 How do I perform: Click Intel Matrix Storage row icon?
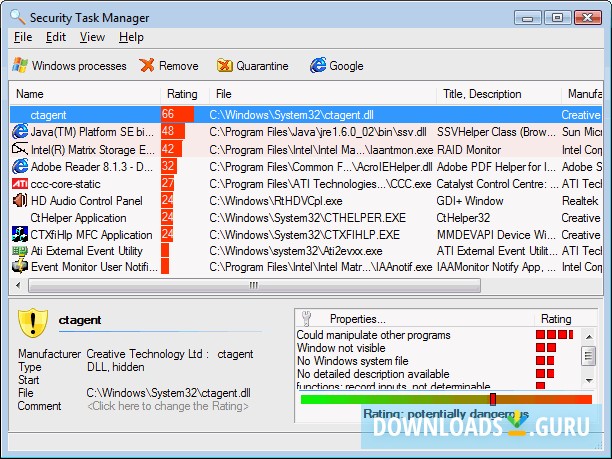pos(20,149)
